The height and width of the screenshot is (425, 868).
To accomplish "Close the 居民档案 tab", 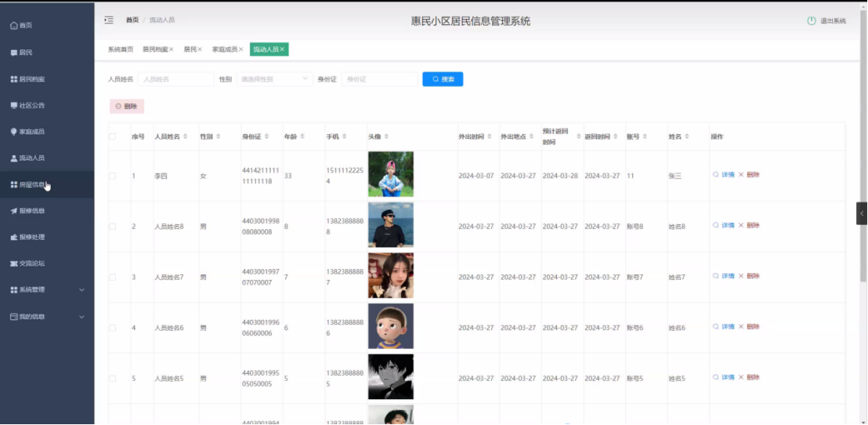I will pyautogui.click(x=171, y=49).
